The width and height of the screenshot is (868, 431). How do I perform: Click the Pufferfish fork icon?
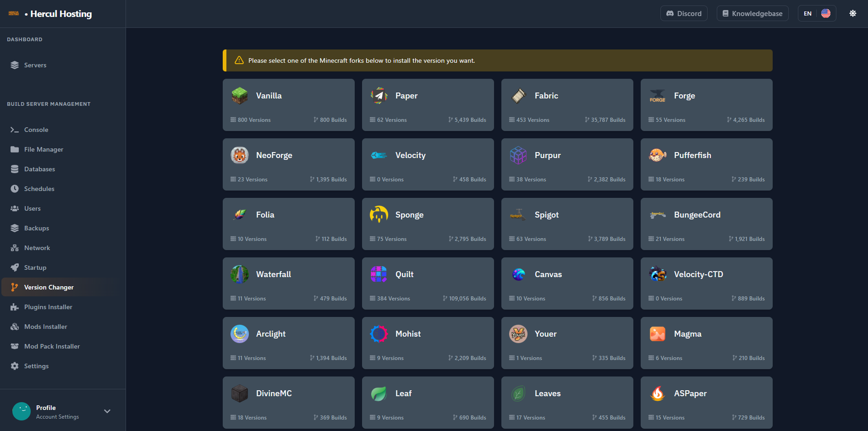[x=657, y=155]
